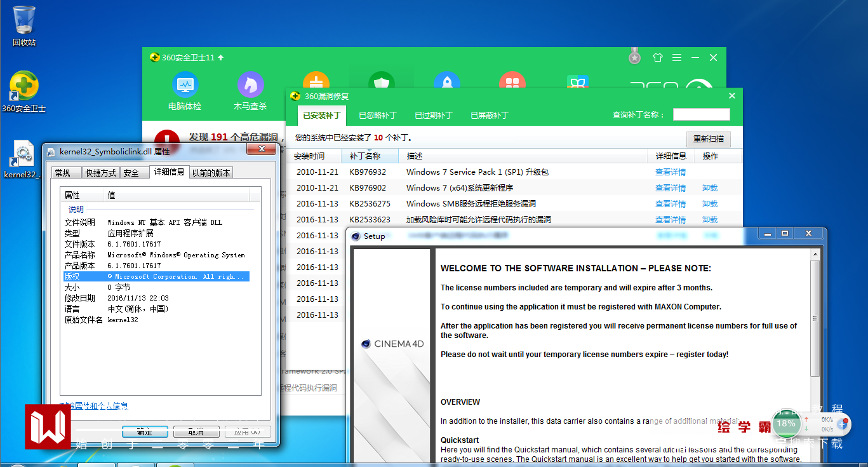Sort patches by the 安装时间 column header

pos(314,156)
